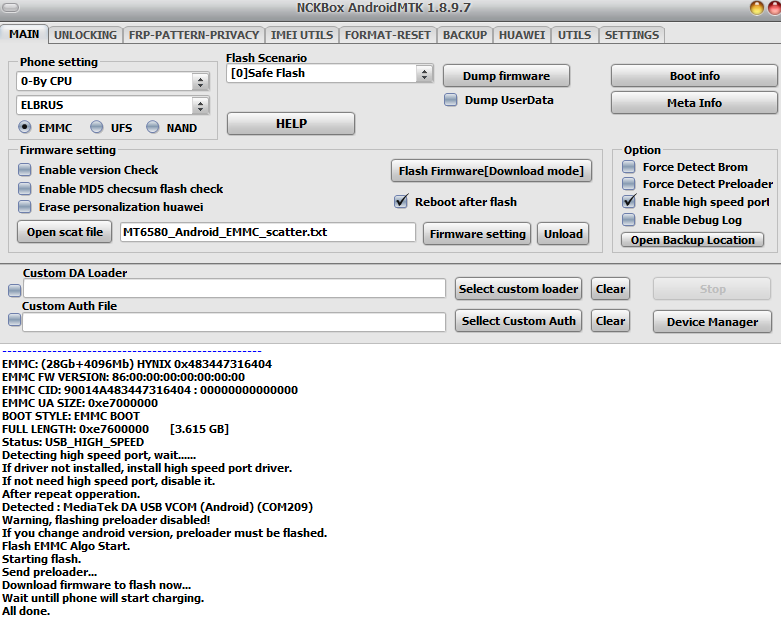Click 'Flash EMMC Algo Start.' log line
Screen dimensions: 781x640
[x=66, y=546]
